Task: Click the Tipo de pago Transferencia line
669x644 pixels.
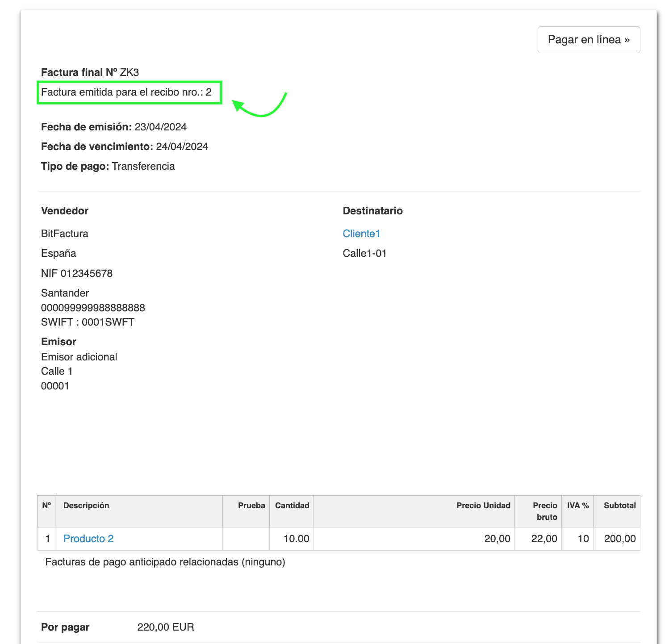Action: tap(108, 166)
